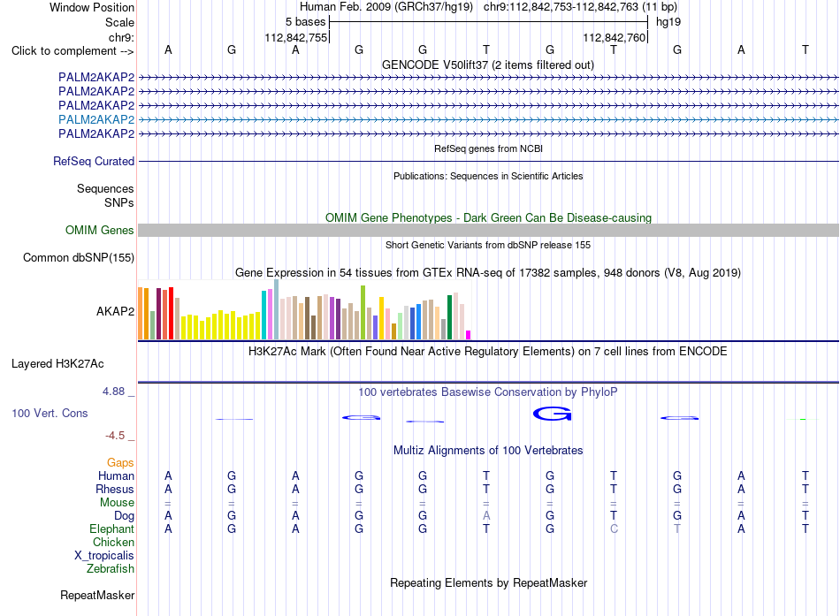840x616 pixels.
Task: Click the largest blue G in conservation track
Action: 552,414
